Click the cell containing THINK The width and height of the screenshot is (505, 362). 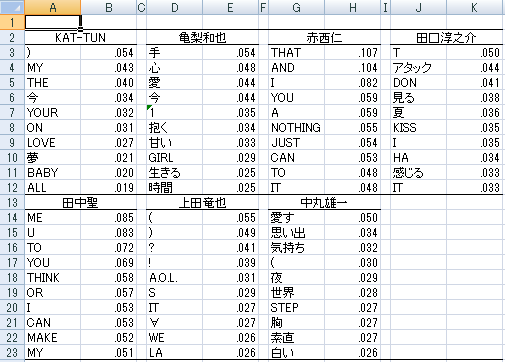coord(53,277)
